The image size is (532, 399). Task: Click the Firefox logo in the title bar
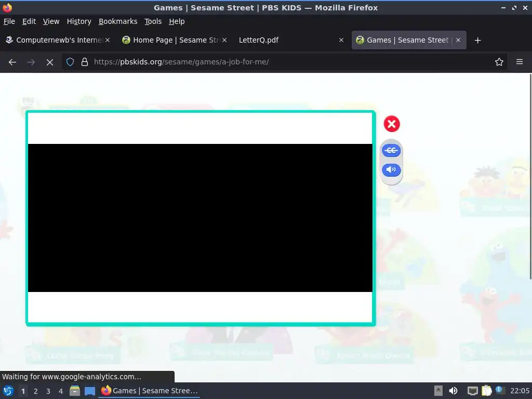[x=7, y=7]
